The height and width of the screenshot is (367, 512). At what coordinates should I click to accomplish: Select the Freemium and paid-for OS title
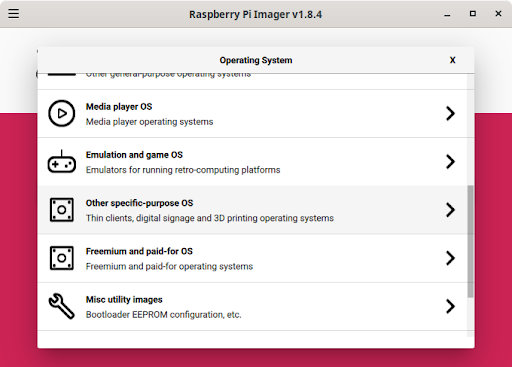(139, 251)
